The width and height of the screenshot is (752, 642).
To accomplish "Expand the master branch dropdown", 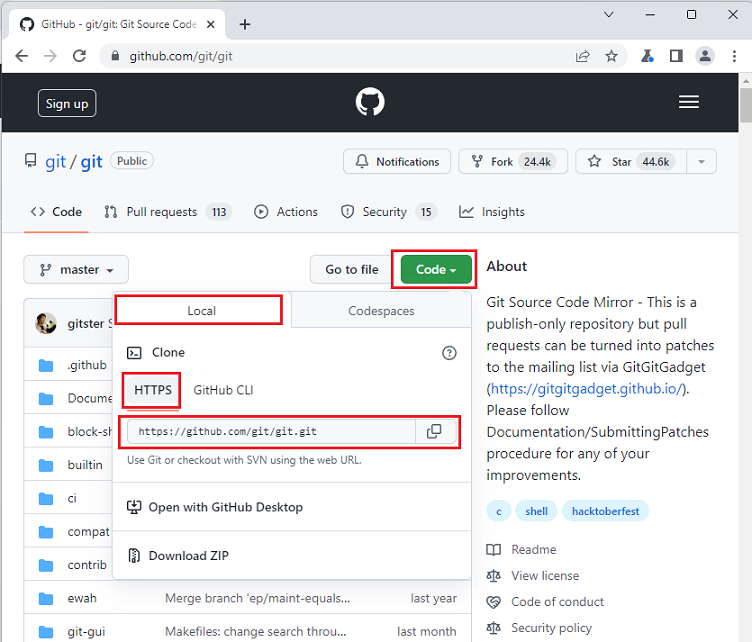I will tap(76, 269).
